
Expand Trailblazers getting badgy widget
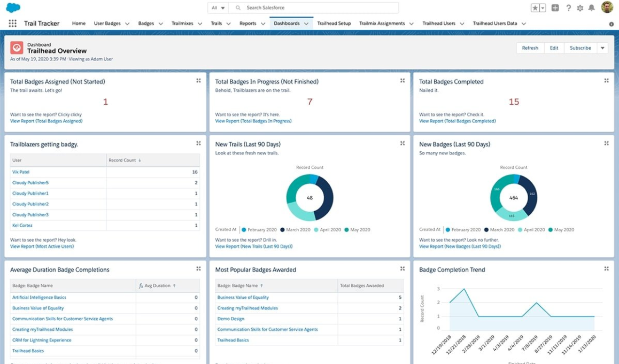(198, 143)
